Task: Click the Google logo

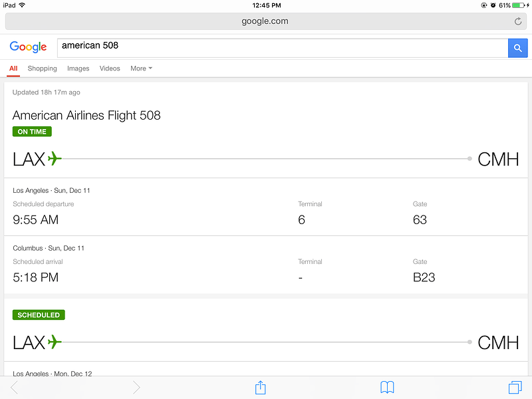Action: point(28,47)
